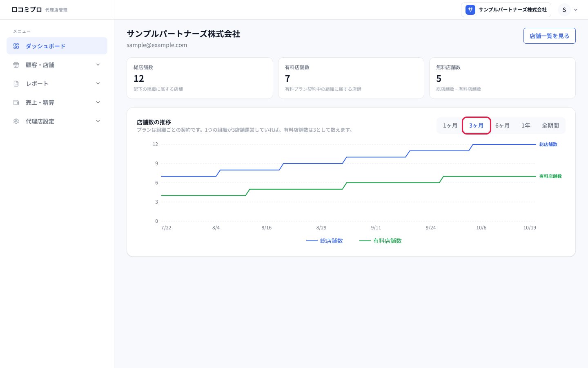Switch chart range to 6ヶ月
Viewport: 588px width, 368px height.
(x=502, y=126)
